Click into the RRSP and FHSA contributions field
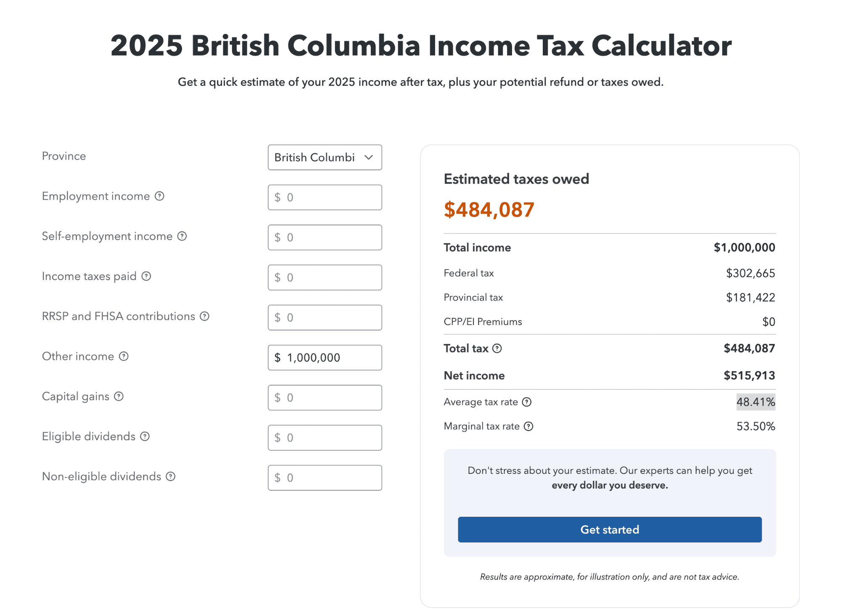Image resolution: width=861 pixels, height=616 pixels. click(x=325, y=317)
